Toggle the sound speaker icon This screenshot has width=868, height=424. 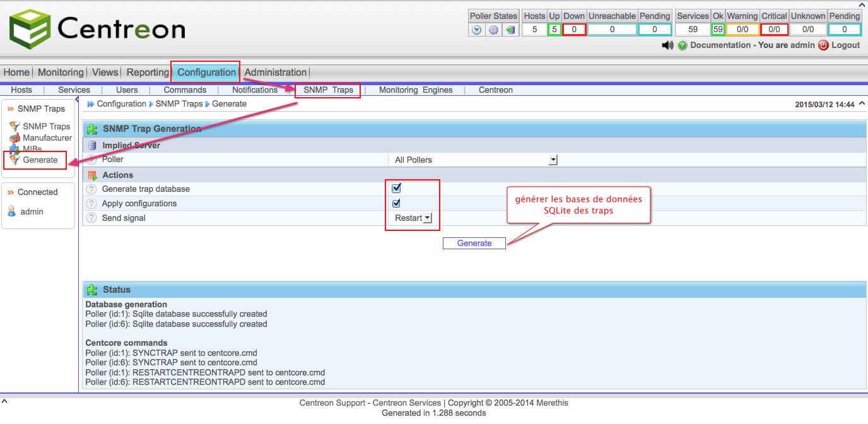[667, 45]
